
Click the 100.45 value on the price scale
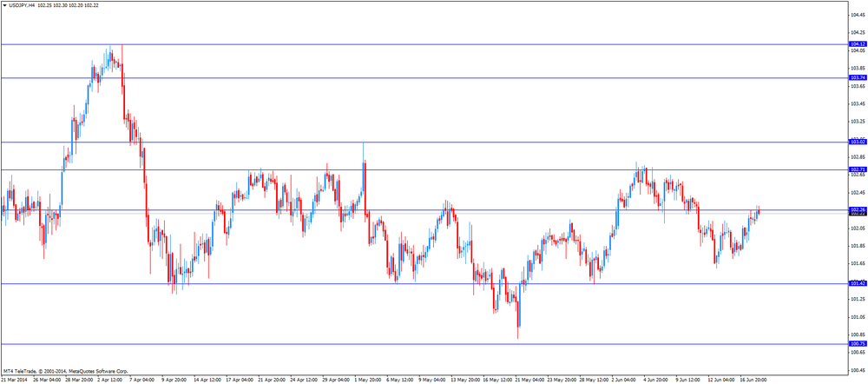pyautogui.click(x=858, y=369)
